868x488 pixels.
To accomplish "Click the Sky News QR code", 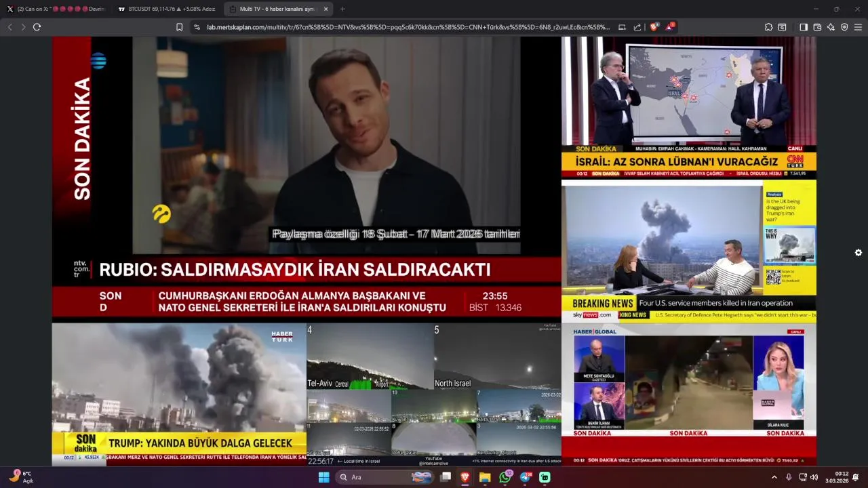I will tap(774, 277).
